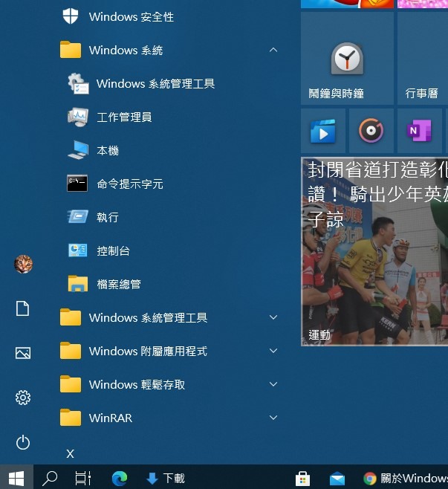This screenshot has height=489, width=448.
Task: Select the Windows 安全性 label text
Action: pos(132,16)
